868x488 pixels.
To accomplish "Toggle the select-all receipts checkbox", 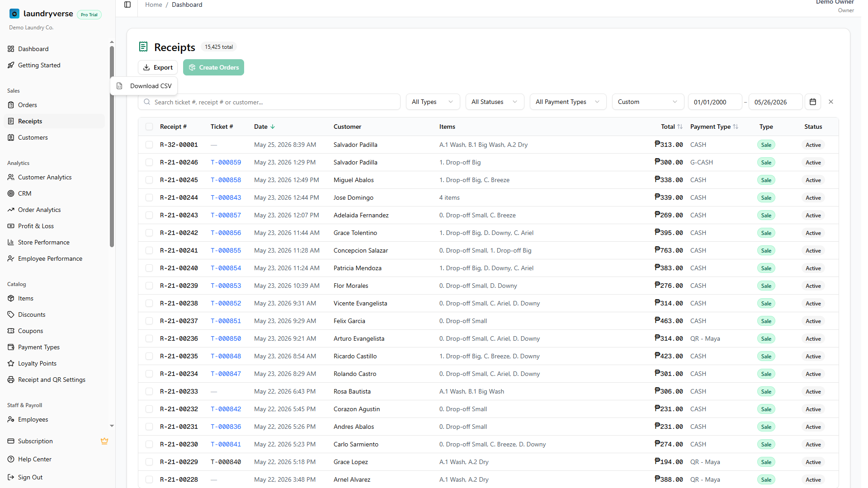I will click(x=149, y=127).
